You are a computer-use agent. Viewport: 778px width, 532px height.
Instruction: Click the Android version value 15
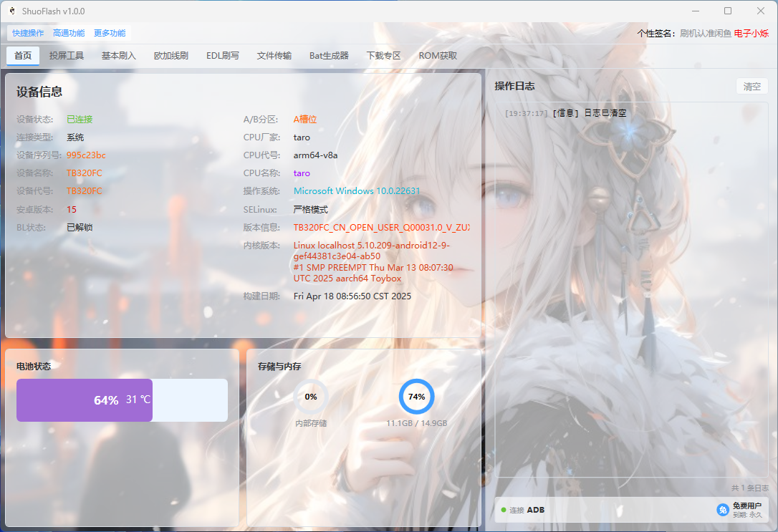point(72,210)
